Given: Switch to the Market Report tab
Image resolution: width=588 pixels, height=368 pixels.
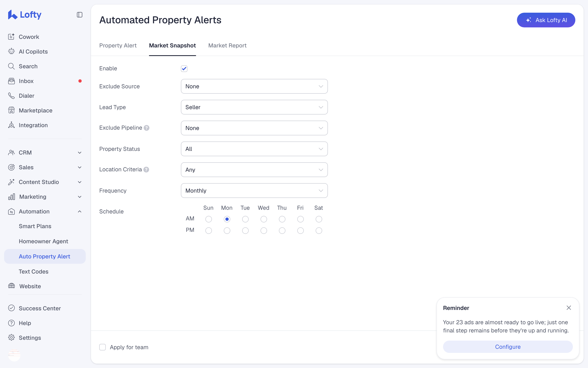Looking at the screenshot, I should (227, 46).
